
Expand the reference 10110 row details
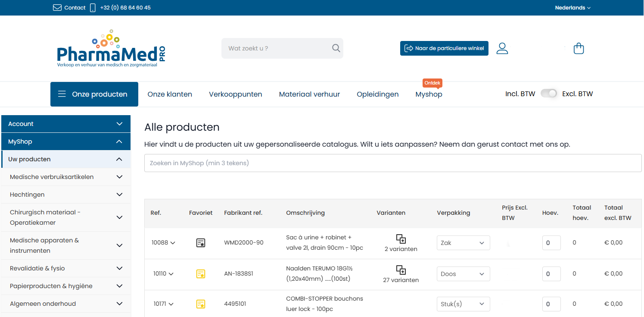pyautogui.click(x=164, y=274)
